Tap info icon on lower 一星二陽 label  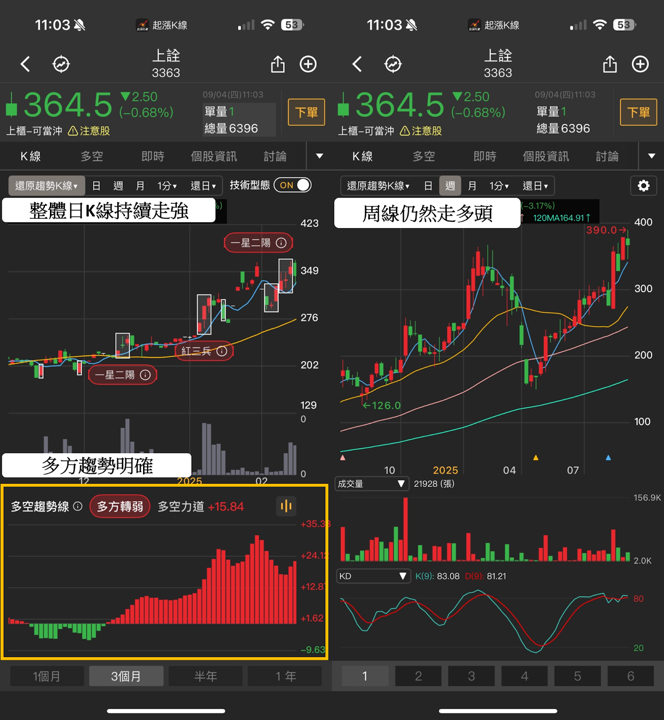(x=145, y=375)
